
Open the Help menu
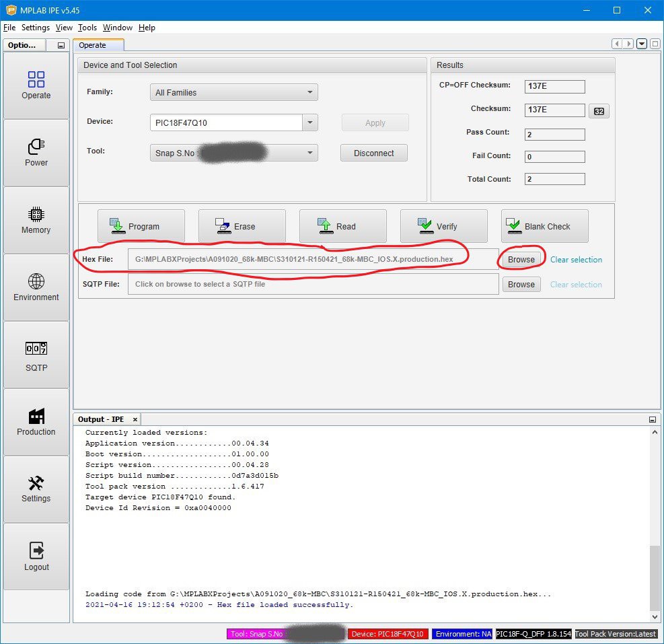tap(147, 28)
